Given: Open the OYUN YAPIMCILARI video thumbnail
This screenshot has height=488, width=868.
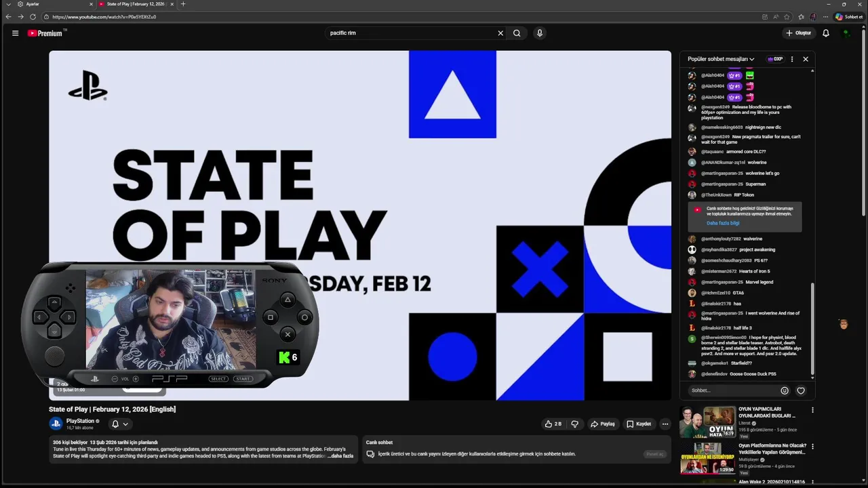Looking at the screenshot, I should click(x=708, y=422).
